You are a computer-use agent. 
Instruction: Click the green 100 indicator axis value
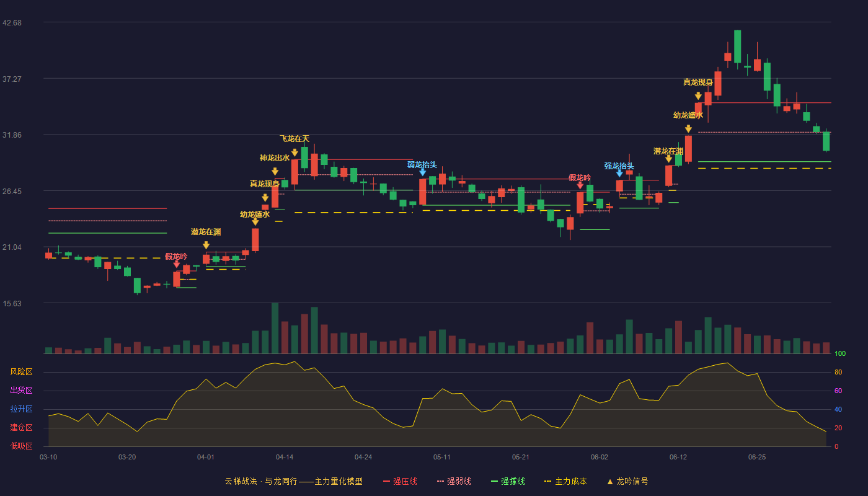(x=840, y=354)
